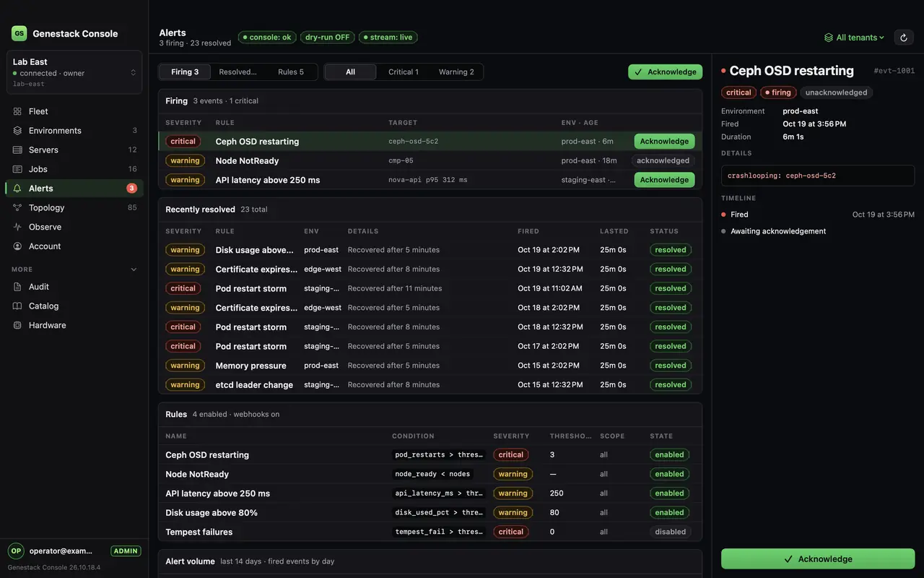924x578 pixels.
Task: Open the Memory pressure resolved row
Action: pyautogui.click(x=430, y=366)
